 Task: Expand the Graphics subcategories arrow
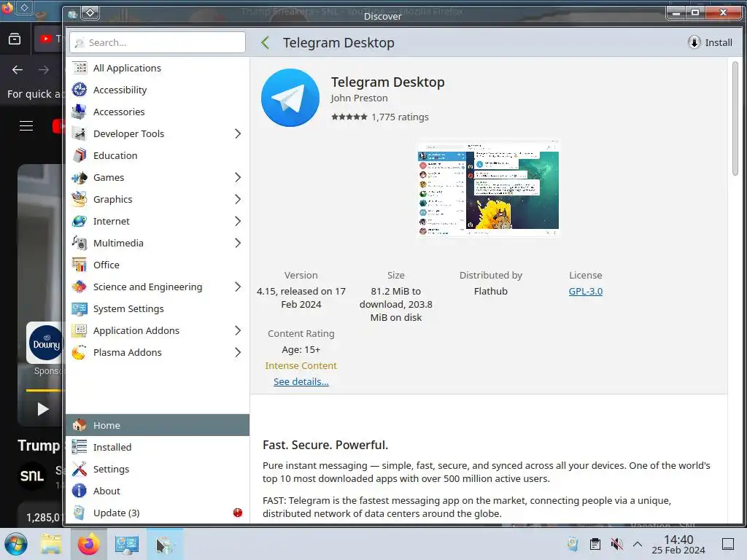pos(238,200)
